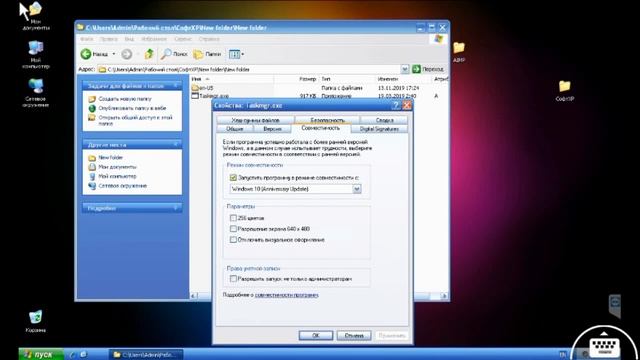
Task: Open Мой компьютер in the Explorer sidebar
Action: coord(117,176)
